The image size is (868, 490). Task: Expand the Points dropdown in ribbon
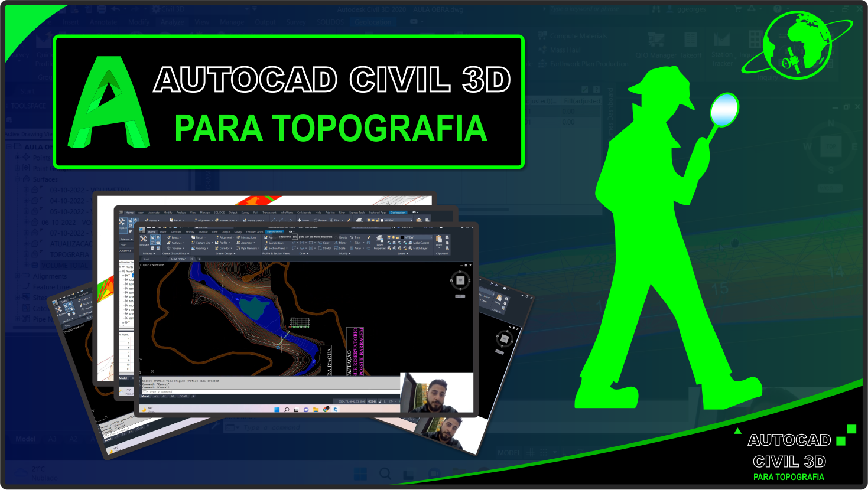[175, 237]
